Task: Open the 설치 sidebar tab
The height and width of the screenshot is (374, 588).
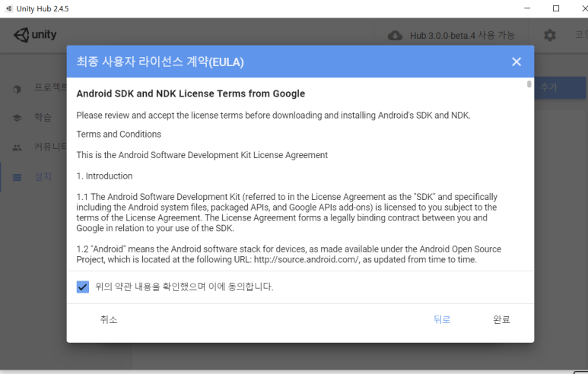Action: pyautogui.click(x=43, y=176)
